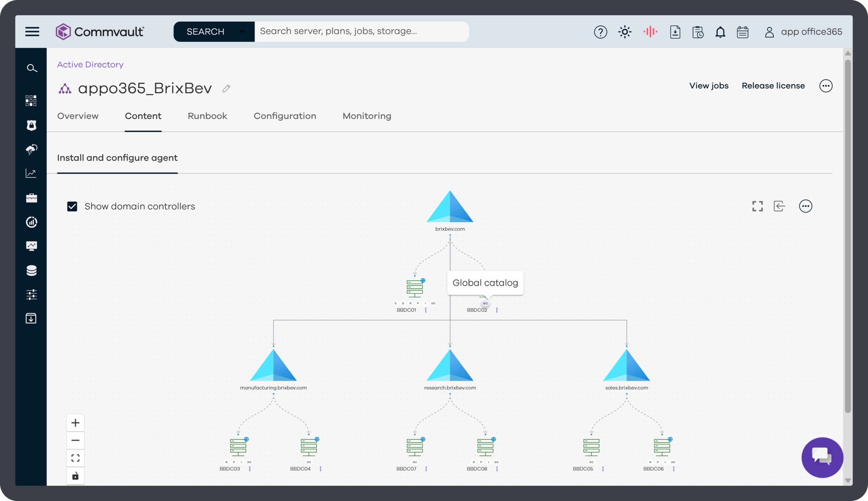Click the zoom in plus control

(x=76, y=422)
